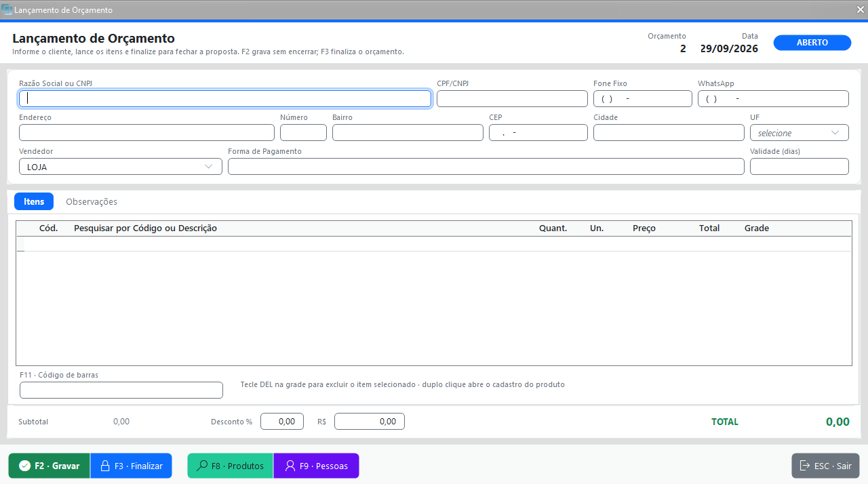
Task: Click the padlock icon on F3 Finalizar
Action: pyautogui.click(x=105, y=466)
